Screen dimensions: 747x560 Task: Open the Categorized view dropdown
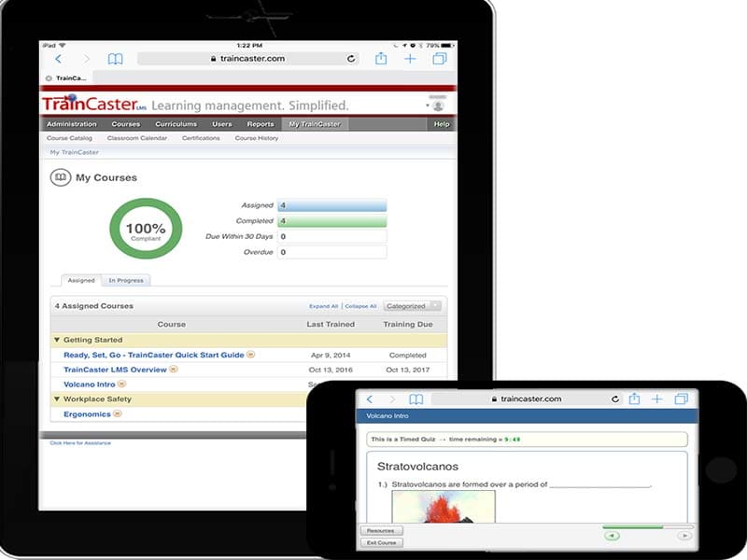click(412, 306)
